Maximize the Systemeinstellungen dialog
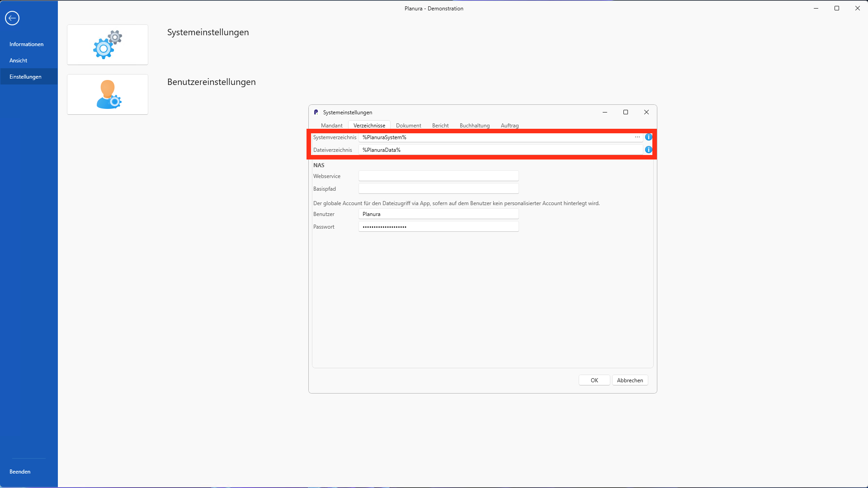868x488 pixels. pyautogui.click(x=626, y=112)
